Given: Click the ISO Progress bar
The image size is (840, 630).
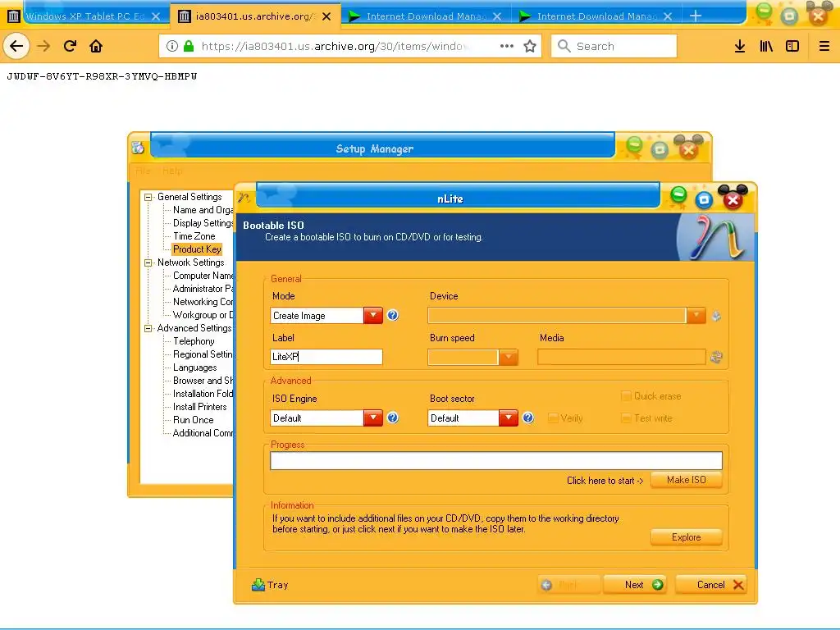Looking at the screenshot, I should [496, 461].
